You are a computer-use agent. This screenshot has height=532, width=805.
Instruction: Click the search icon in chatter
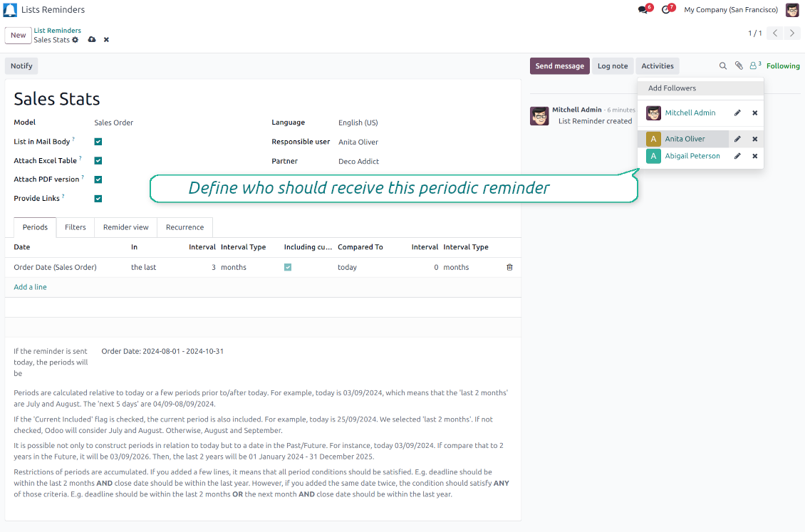pyautogui.click(x=722, y=66)
